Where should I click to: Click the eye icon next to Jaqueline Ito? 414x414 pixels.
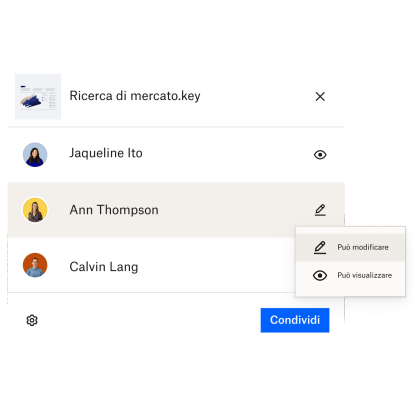[320, 155]
